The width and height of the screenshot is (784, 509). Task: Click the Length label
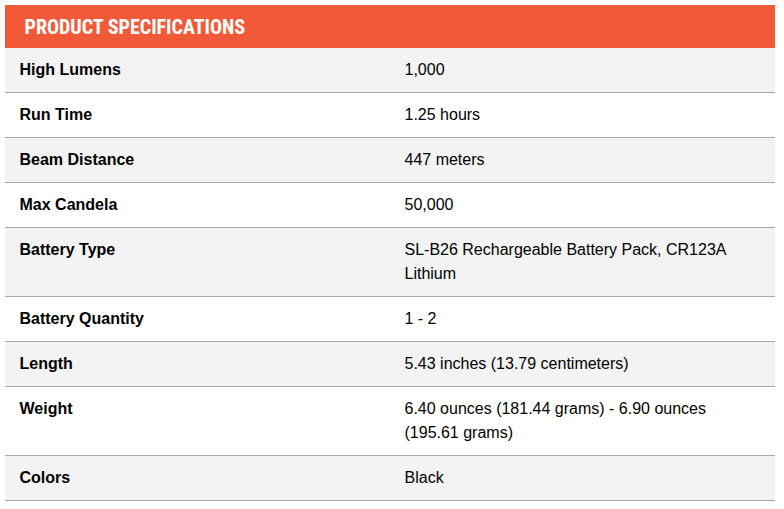click(46, 364)
